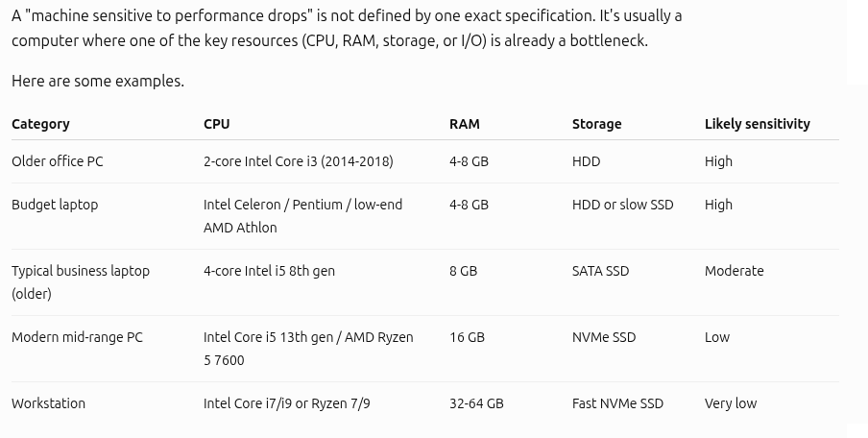Image resolution: width=868 pixels, height=438 pixels.
Task: Click the Intel Celeron / Pentium CPU cell
Action: (x=302, y=216)
